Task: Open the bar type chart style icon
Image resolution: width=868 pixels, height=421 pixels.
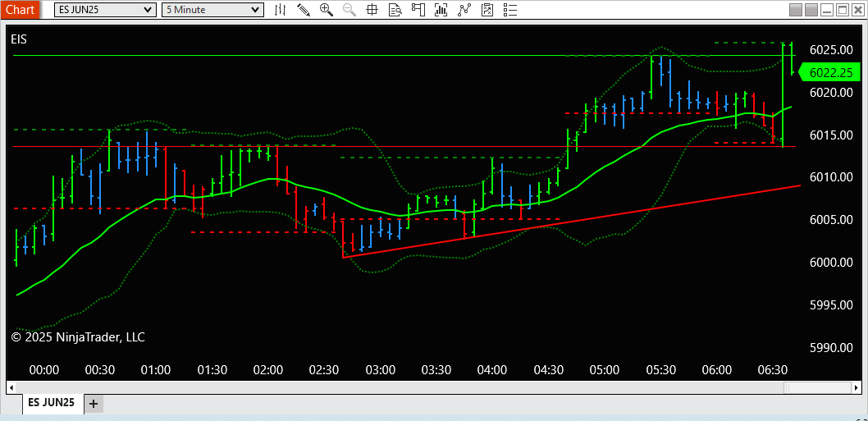Action: click(281, 9)
